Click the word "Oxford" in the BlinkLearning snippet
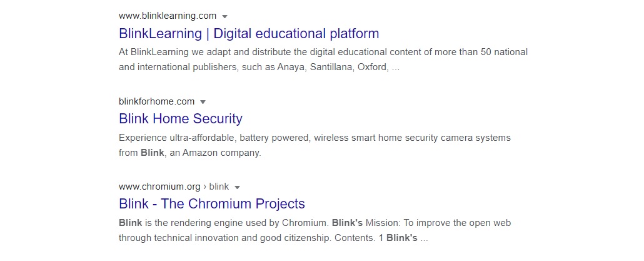Screen dimensions: 644x261 point(372,67)
